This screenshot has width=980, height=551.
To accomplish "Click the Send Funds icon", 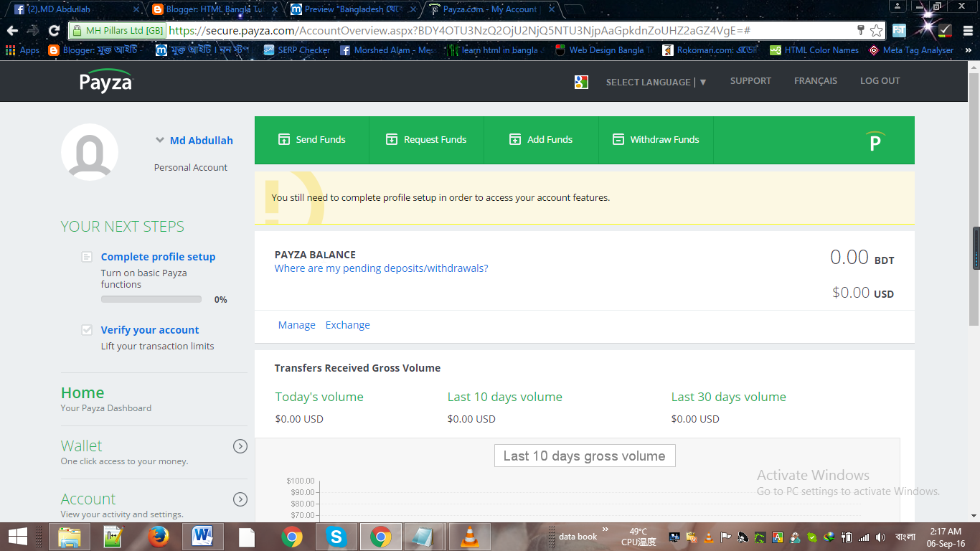I will pyautogui.click(x=284, y=140).
